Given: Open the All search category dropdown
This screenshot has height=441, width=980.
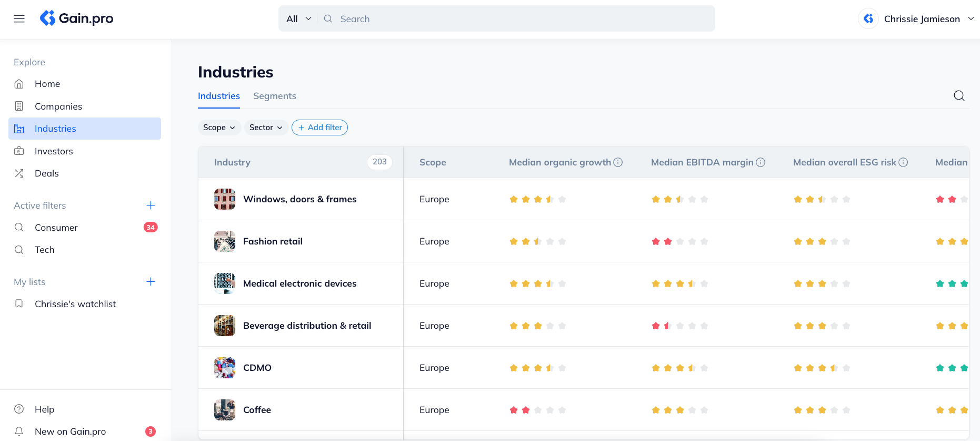Looking at the screenshot, I should (x=298, y=19).
